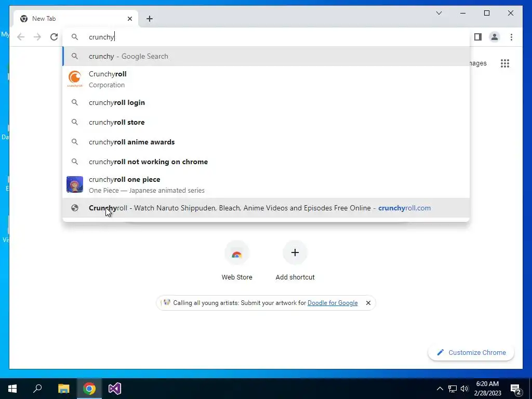Click the magnifier icon beside 'crunchyroll anime awards'
The width and height of the screenshot is (532, 399).
(x=75, y=142)
